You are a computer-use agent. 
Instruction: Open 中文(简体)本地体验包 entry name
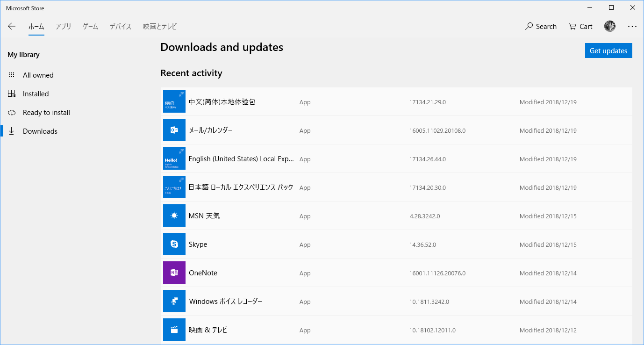click(x=222, y=102)
